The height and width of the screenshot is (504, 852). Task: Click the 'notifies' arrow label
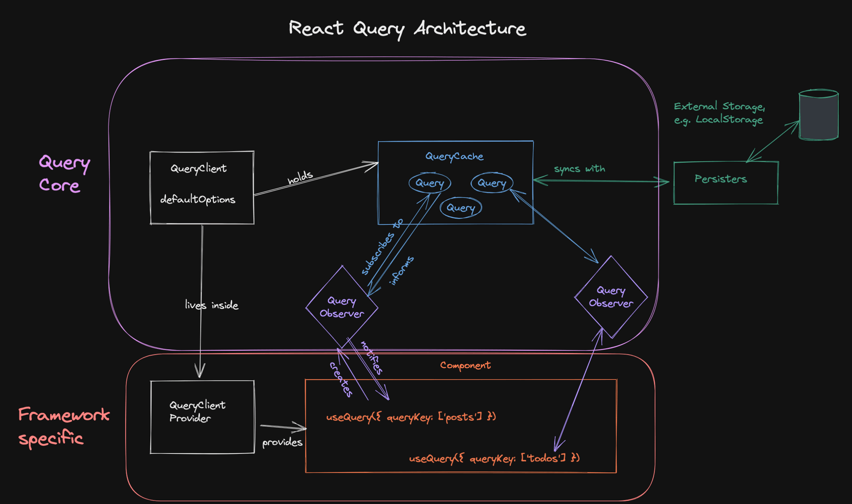tap(371, 358)
